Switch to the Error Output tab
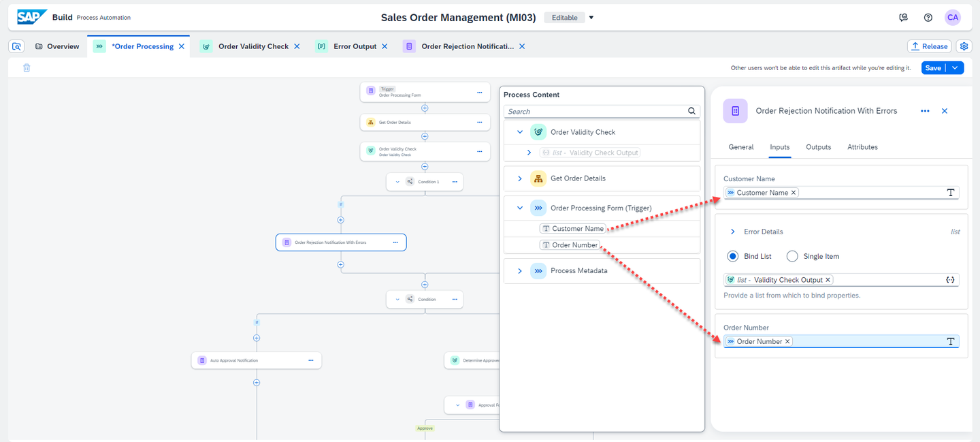This screenshot has height=442, width=980. point(355,46)
